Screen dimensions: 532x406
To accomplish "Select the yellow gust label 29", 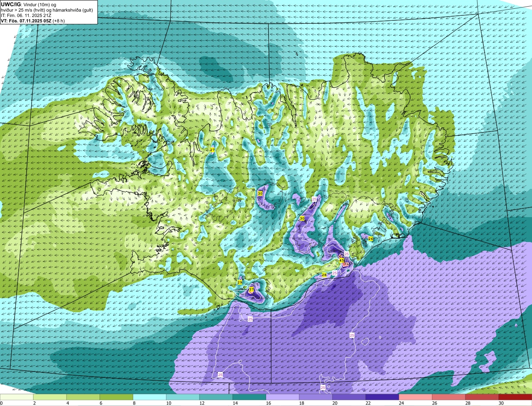I will (240, 282).
